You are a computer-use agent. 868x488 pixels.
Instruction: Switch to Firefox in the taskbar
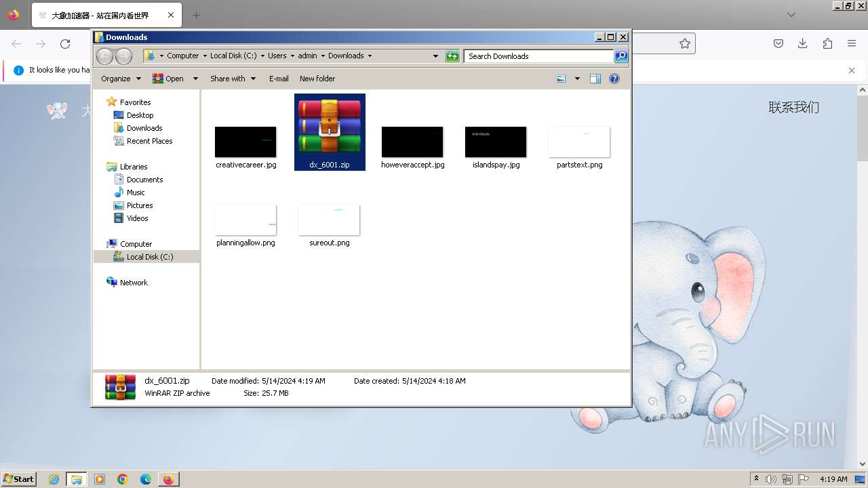[168, 479]
